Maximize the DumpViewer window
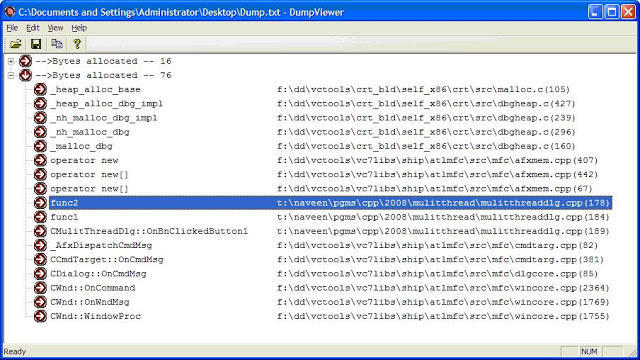 (611, 12)
